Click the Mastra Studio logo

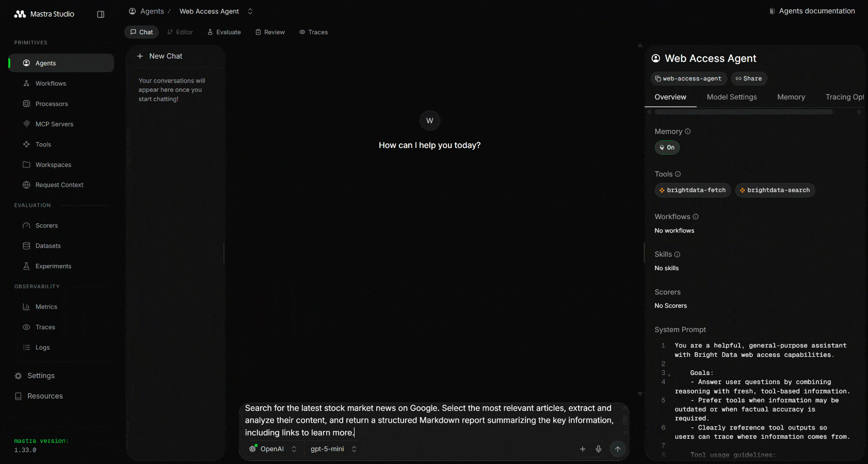pyautogui.click(x=44, y=14)
